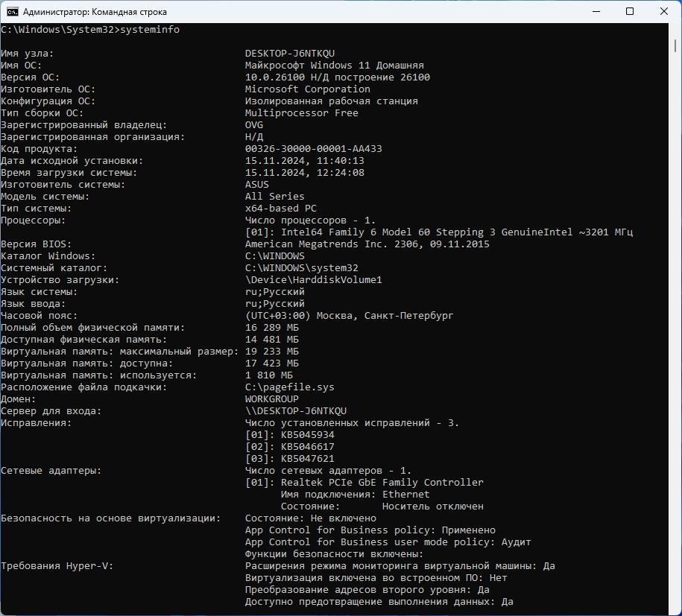This screenshot has height=616, width=682.
Task: Click '\Device\HarddiskVolume1' value
Action: (313, 280)
